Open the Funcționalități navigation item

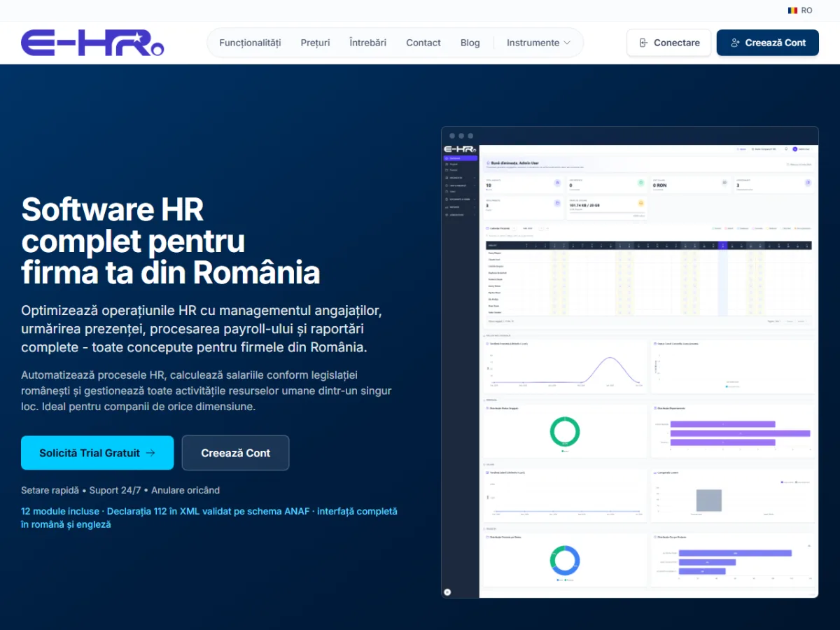click(x=250, y=43)
